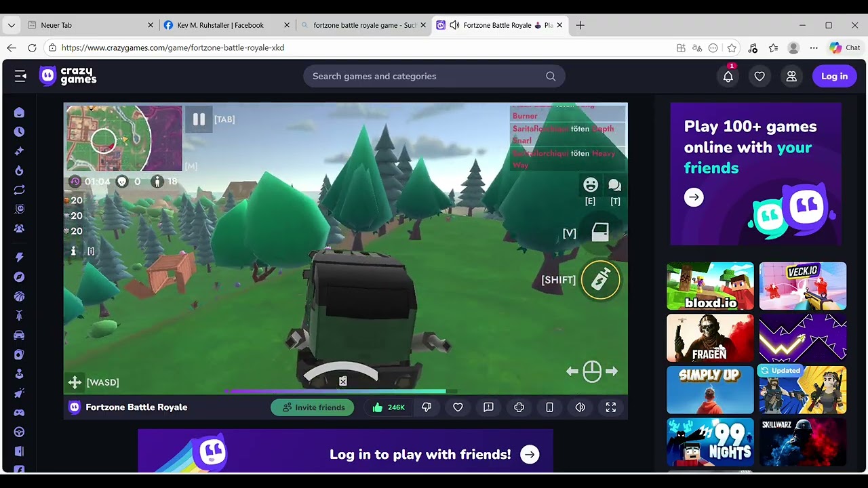
Task: Open the SKILLWARZ game thumbnail
Action: (803, 442)
